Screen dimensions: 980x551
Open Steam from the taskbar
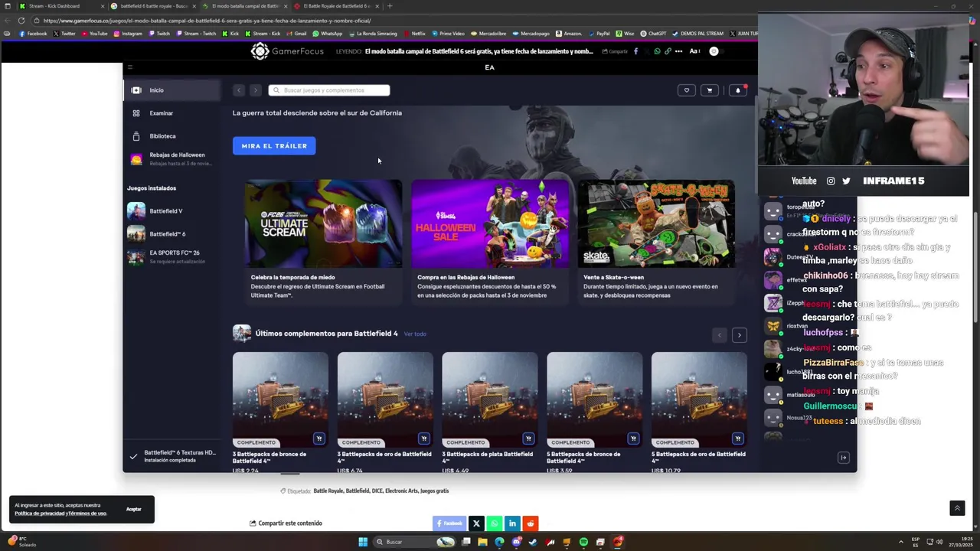coord(533,542)
